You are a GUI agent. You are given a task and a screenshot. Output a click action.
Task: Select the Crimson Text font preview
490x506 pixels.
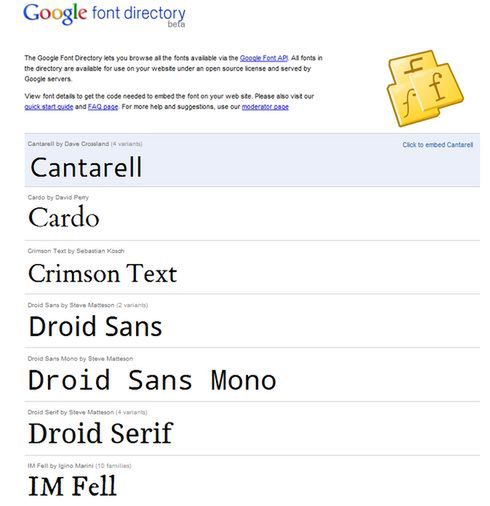(x=102, y=274)
